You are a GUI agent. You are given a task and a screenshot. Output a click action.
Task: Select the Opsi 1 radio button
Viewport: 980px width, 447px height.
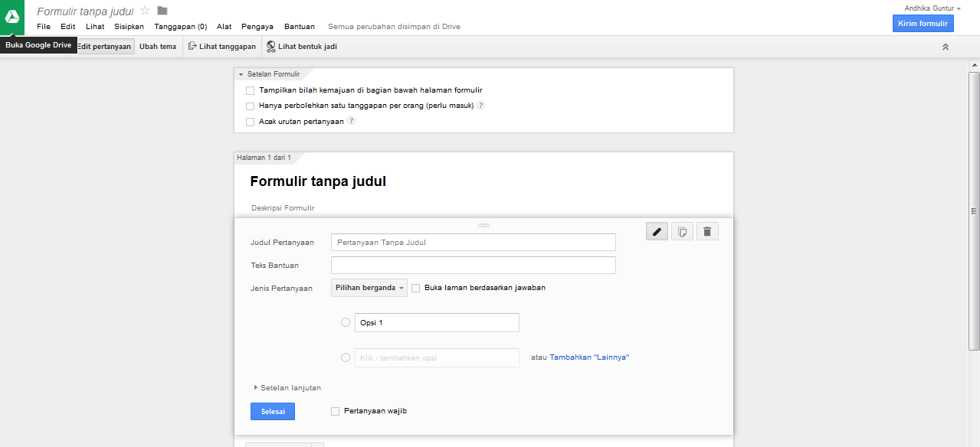coord(345,322)
